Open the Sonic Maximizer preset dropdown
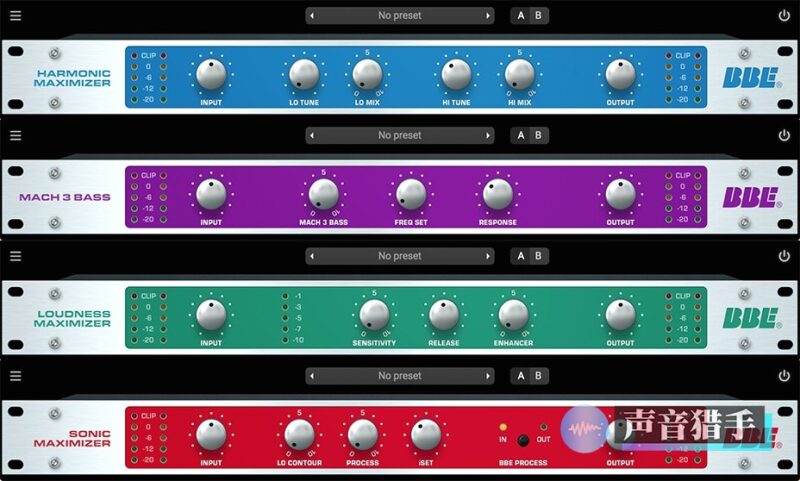Viewport: 800px width, 481px height. (399, 376)
